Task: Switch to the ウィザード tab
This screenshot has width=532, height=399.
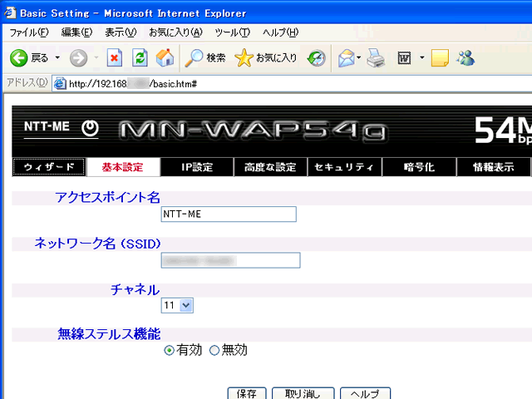Action: coord(49,167)
